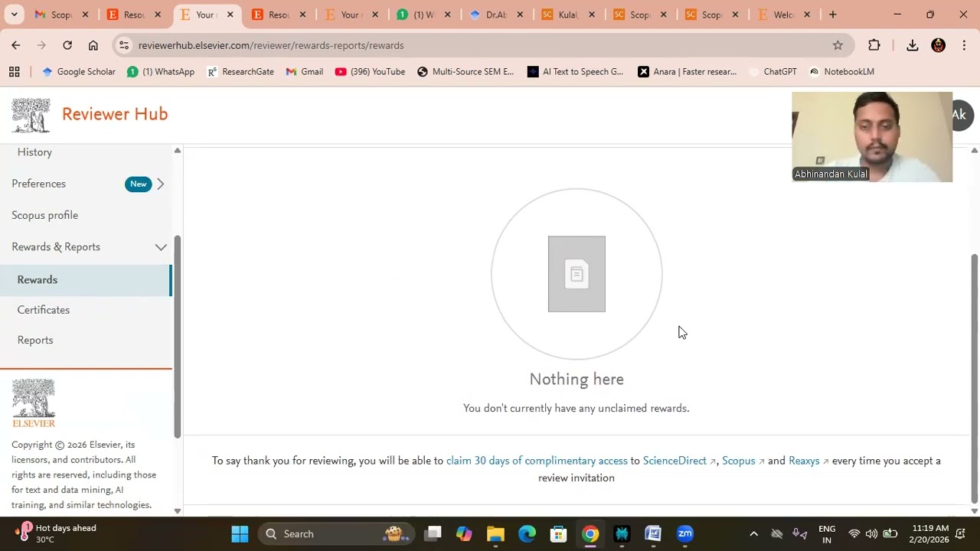The height and width of the screenshot is (551, 980).
Task: Open the ChatGPT bookmark
Action: click(x=773, y=71)
